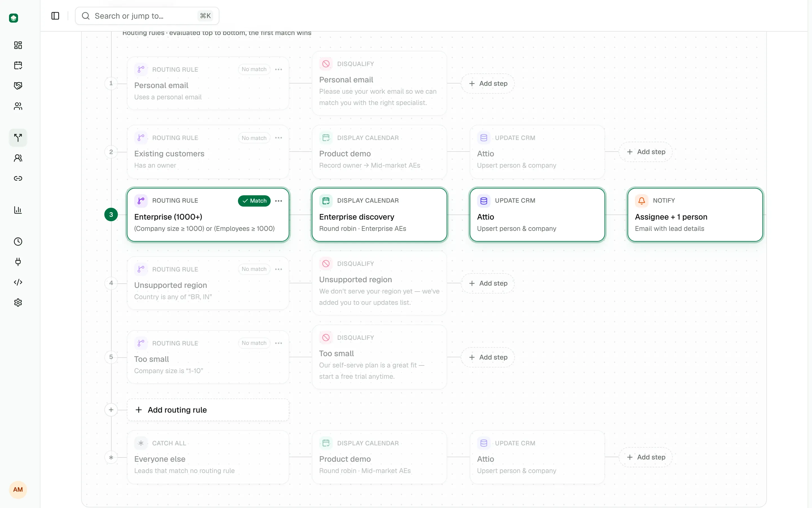Image resolution: width=812 pixels, height=508 pixels.
Task: Click calendar icon on Catch All Product demo
Action: [326, 443]
